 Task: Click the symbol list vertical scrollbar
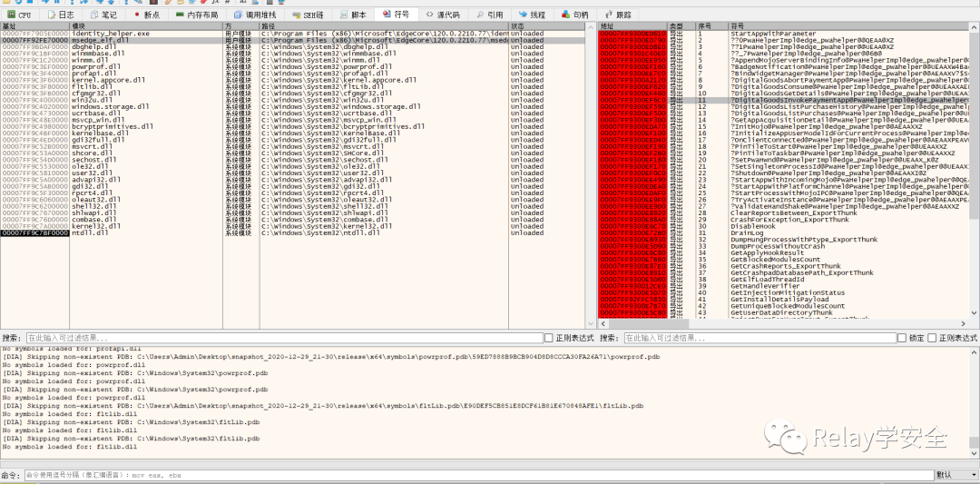coord(975,172)
